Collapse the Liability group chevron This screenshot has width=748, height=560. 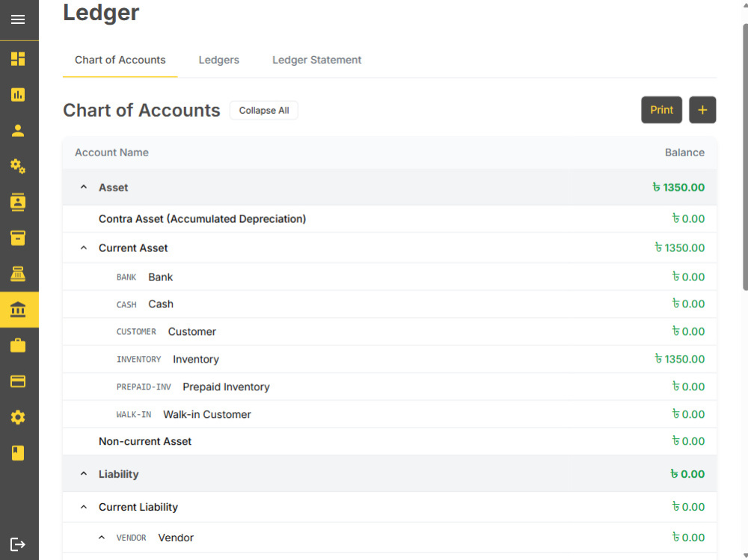84,474
